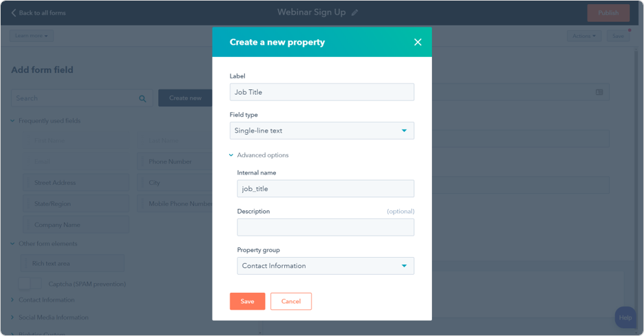Close the Create a new property dialog
The width and height of the screenshot is (644, 336).
click(418, 42)
